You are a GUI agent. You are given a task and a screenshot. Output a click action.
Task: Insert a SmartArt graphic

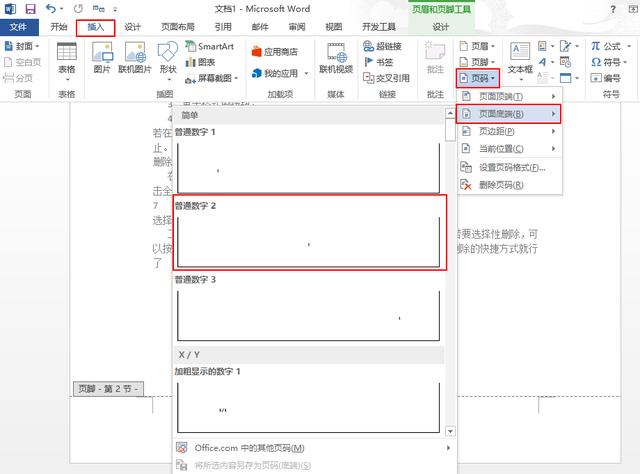[210, 46]
